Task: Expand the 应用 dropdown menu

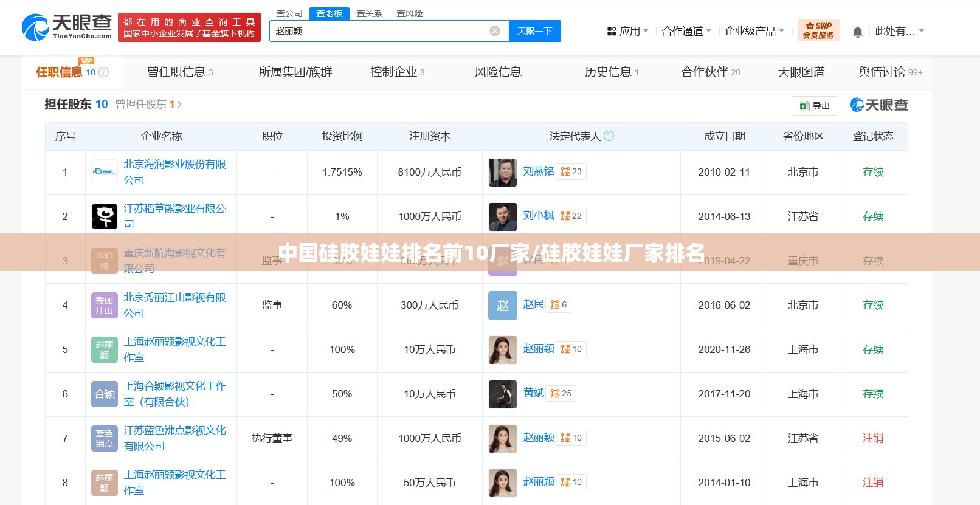Action: 628,31
